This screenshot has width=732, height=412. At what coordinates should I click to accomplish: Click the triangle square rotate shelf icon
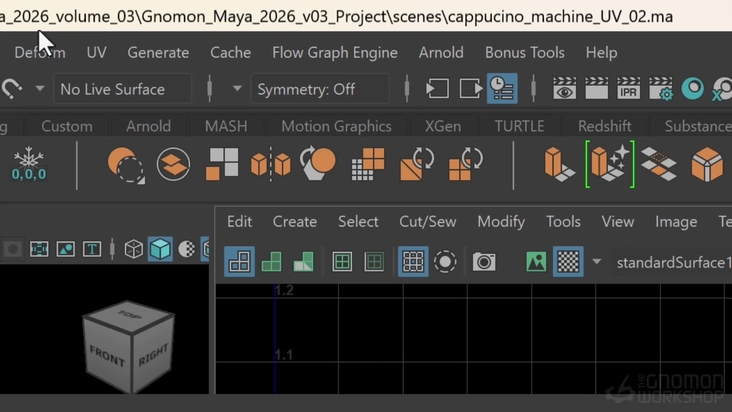(x=417, y=163)
